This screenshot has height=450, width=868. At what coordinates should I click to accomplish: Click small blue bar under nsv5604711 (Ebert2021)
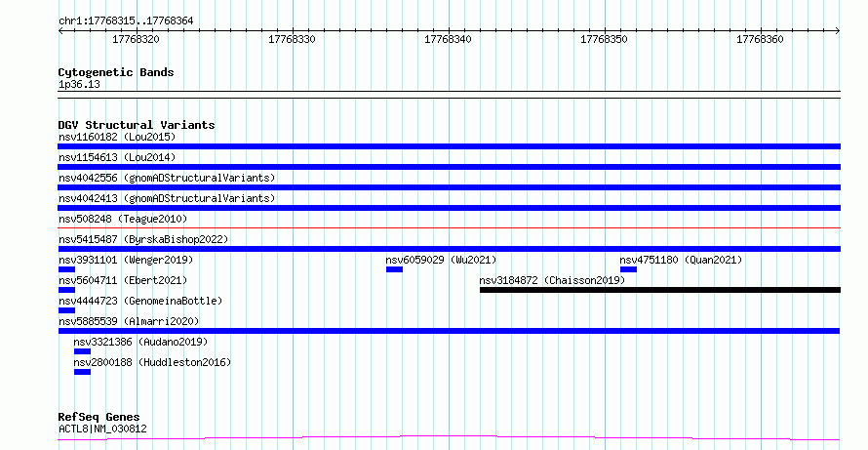(66, 290)
